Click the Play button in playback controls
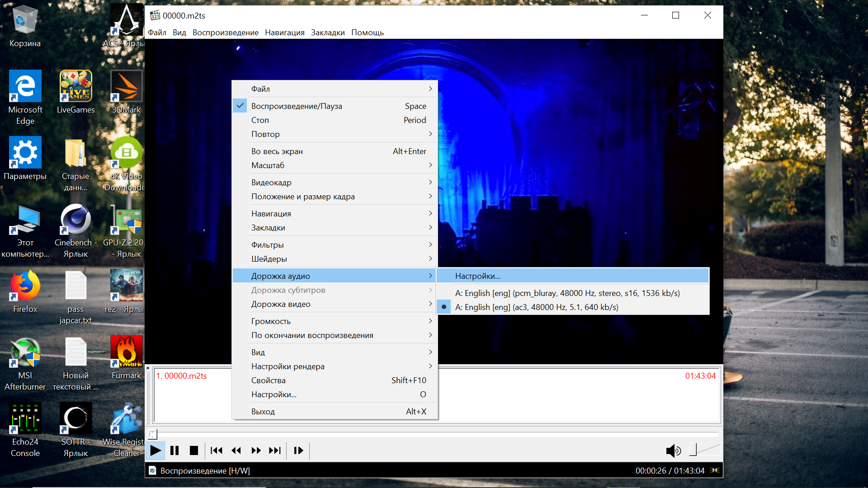868x488 pixels. point(155,450)
